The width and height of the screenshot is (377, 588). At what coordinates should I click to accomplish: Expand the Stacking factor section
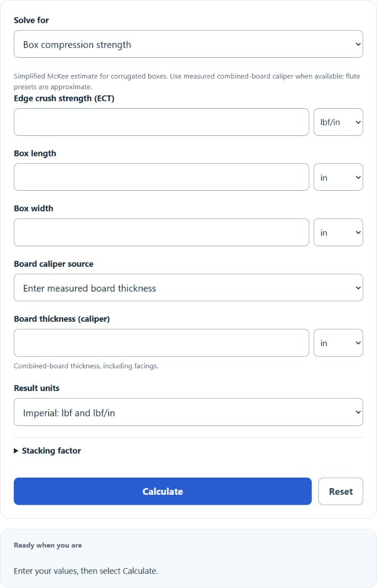(x=48, y=451)
